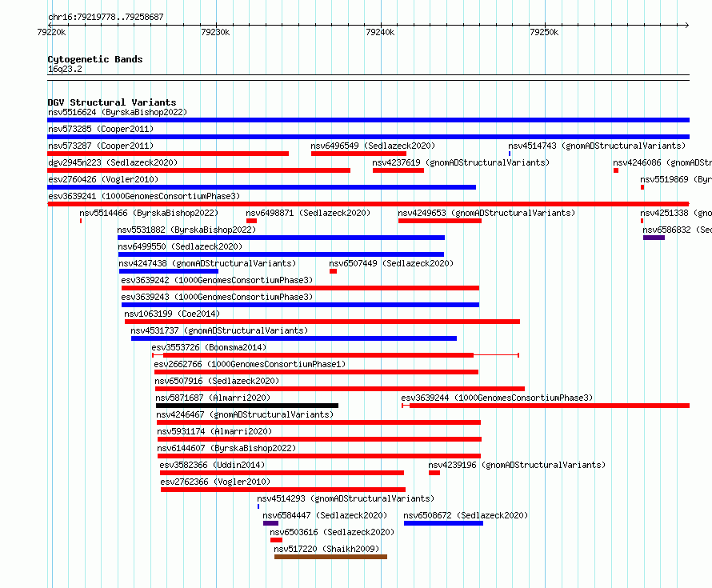Click the blue bar under nsv4531737
Image resolution: width=712 pixels, height=588 pixels.
tap(294, 338)
